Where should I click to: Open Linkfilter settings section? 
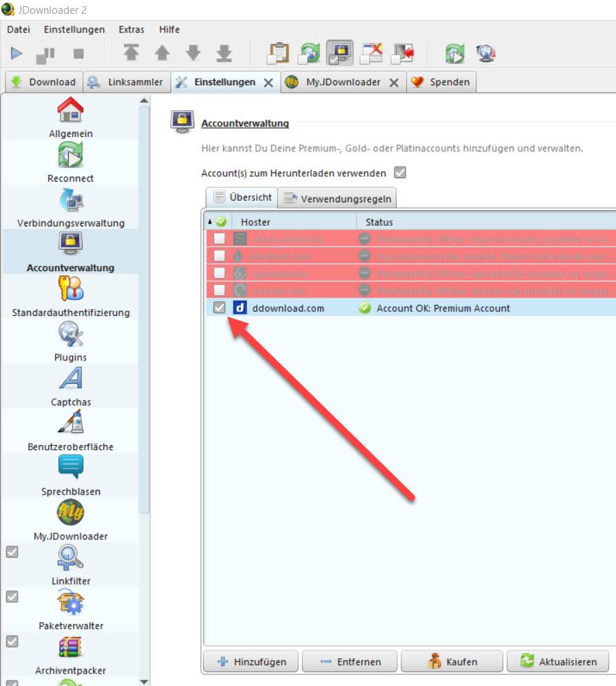pyautogui.click(x=70, y=564)
